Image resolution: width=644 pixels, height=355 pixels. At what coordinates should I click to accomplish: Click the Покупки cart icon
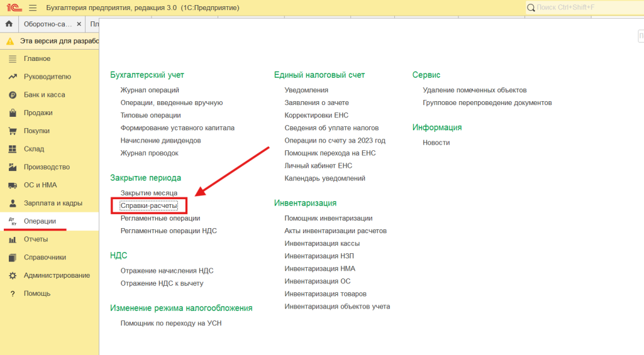(13, 131)
